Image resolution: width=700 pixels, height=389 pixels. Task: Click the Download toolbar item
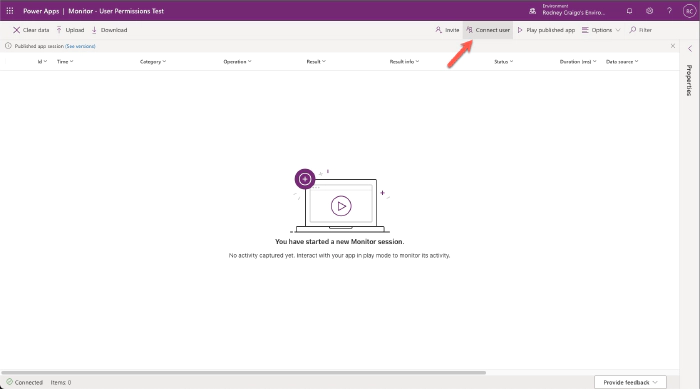click(109, 30)
